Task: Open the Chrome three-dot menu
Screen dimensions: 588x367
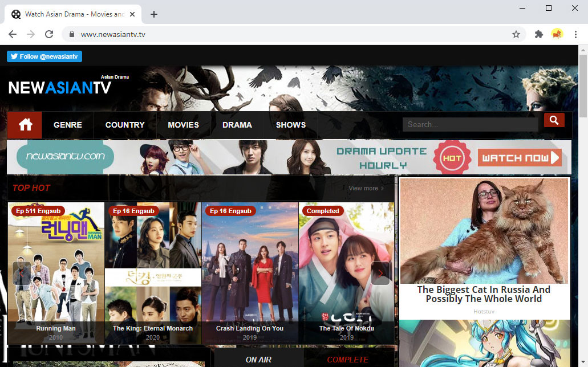Action: pos(575,35)
